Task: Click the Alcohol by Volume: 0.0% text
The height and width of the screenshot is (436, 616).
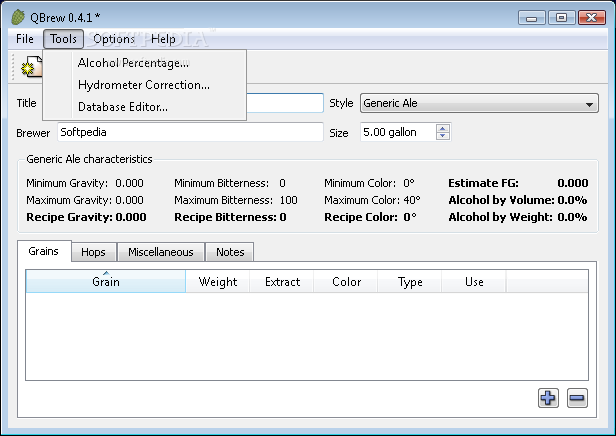Action: point(518,200)
